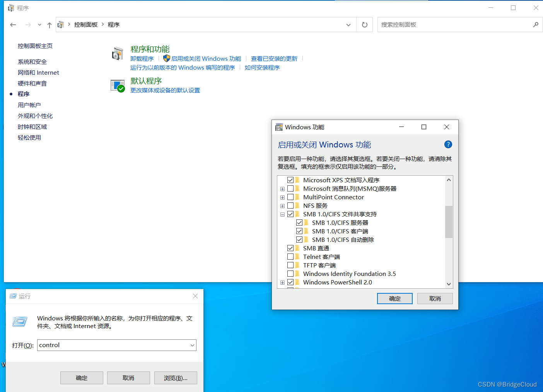
Task: Expand the address bar history dropdown
Action: (348, 25)
